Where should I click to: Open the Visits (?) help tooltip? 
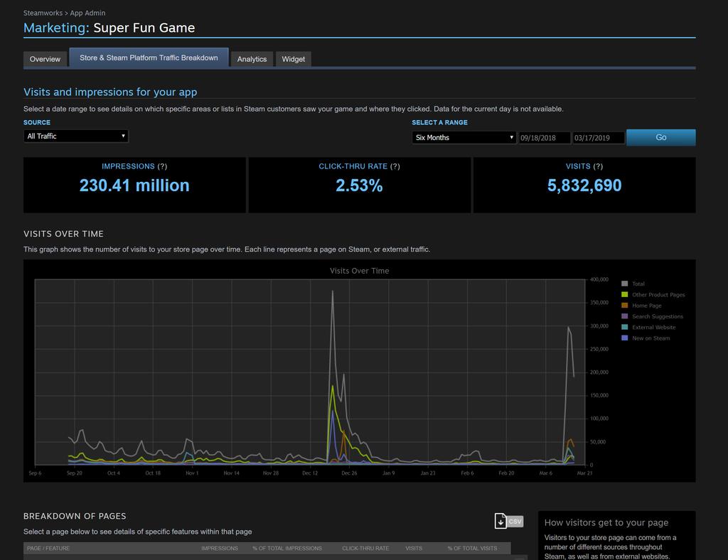pyautogui.click(x=597, y=166)
